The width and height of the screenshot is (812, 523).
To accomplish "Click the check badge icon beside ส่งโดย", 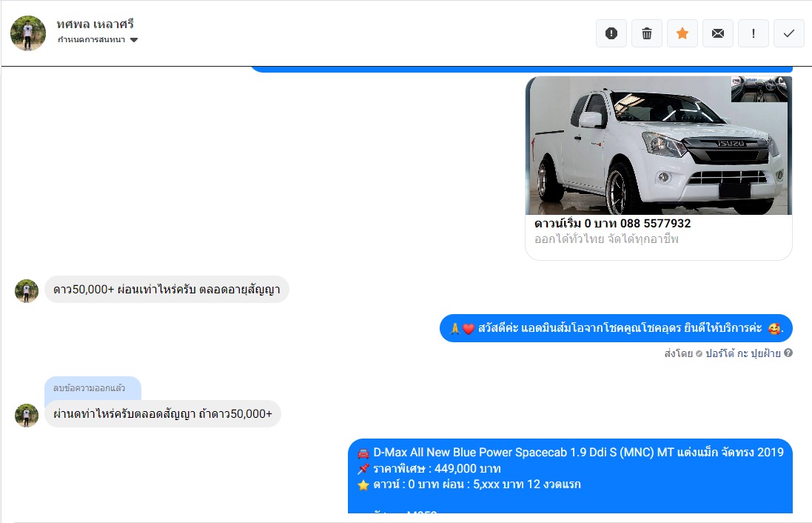I will (699, 353).
